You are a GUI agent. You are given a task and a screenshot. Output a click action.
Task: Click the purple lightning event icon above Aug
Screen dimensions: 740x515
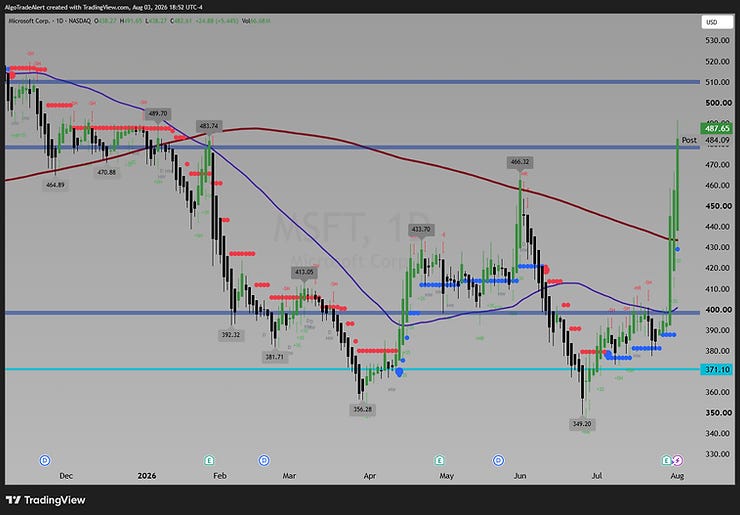678,460
